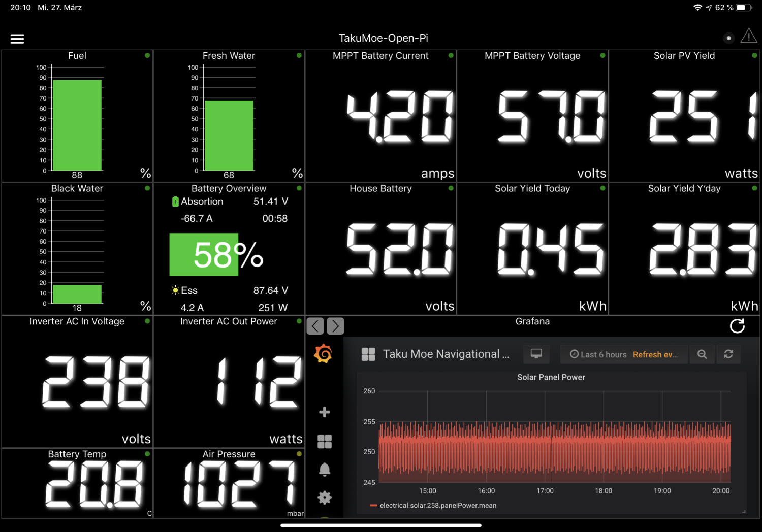Open Grafana configuration gear icon
The width and height of the screenshot is (762, 532).
coord(324,497)
